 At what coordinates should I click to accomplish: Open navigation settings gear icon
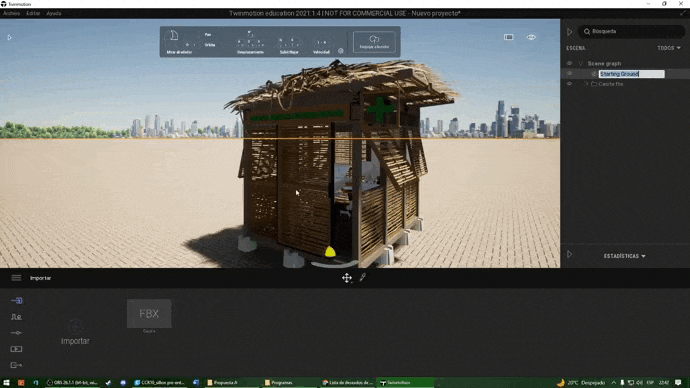click(x=341, y=51)
